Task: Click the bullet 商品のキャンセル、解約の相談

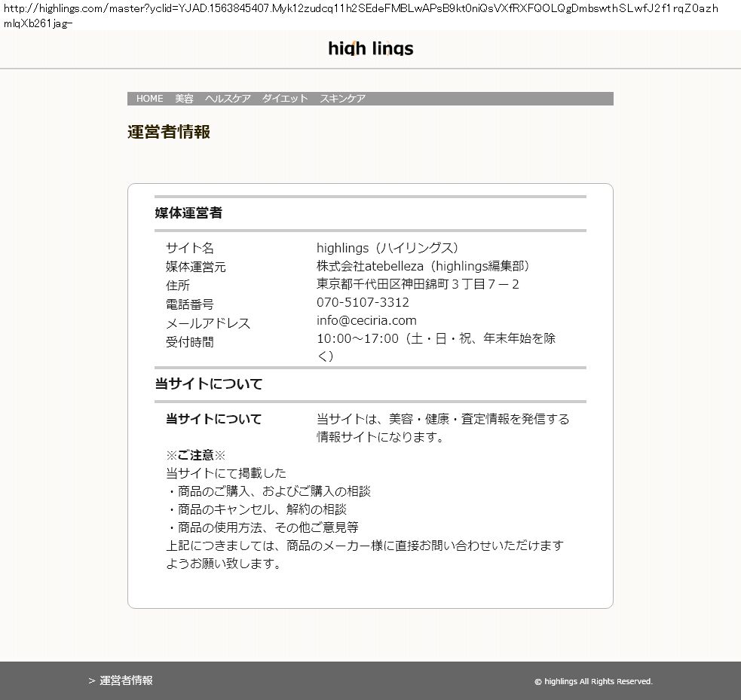Action: pyautogui.click(x=256, y=509)
